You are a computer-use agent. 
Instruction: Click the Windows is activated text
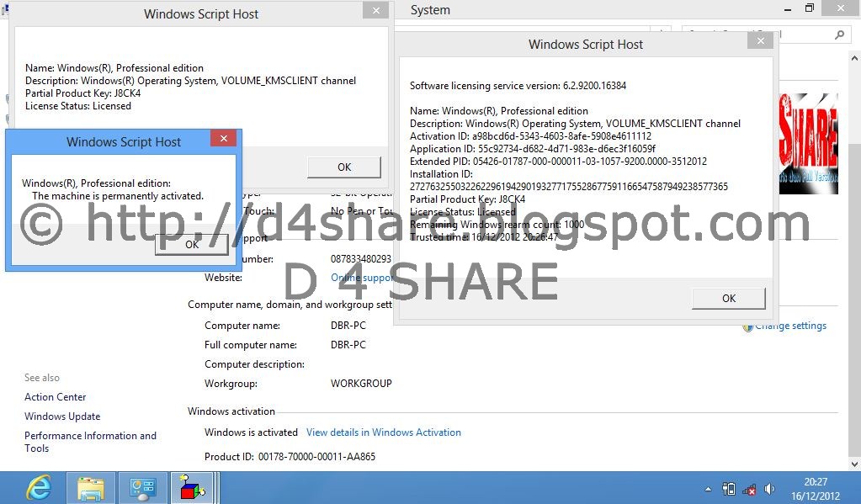point(251,432)
